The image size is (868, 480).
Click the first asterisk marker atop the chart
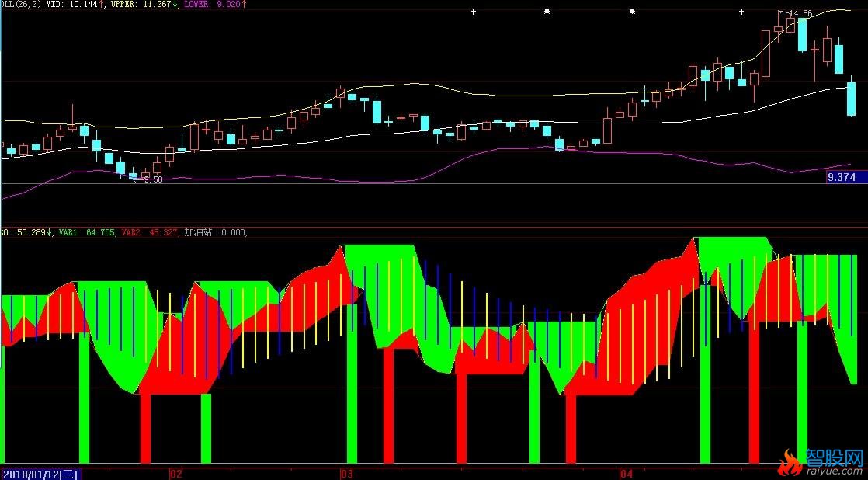coord(547,12)
